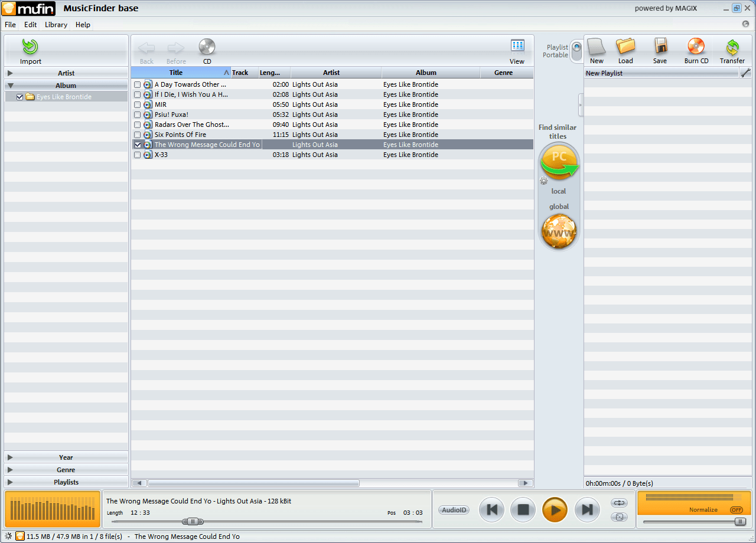Image resolution: width=756 pixels, height=543 pixels.
Task: Open local search settings gear
Action: [544, 181]
